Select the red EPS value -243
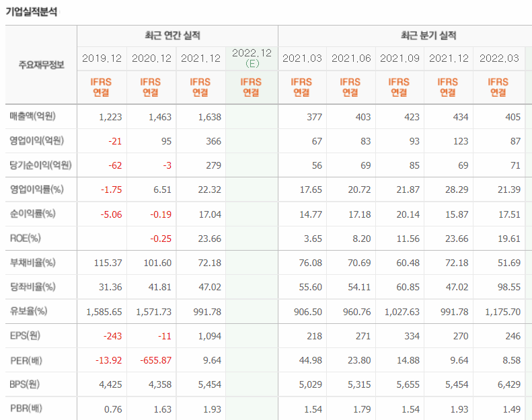The width and height of the screenshot is (532, 420). (x=112, y=336)
